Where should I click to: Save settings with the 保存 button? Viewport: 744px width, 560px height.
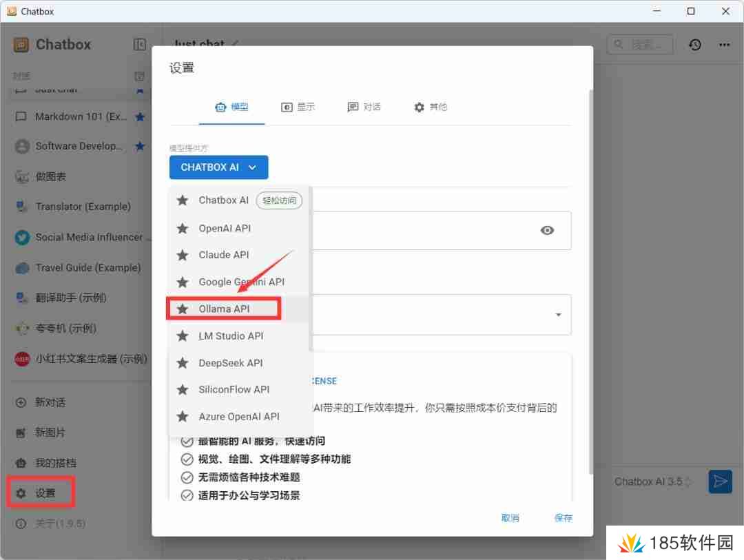click(x=563, y=517)
